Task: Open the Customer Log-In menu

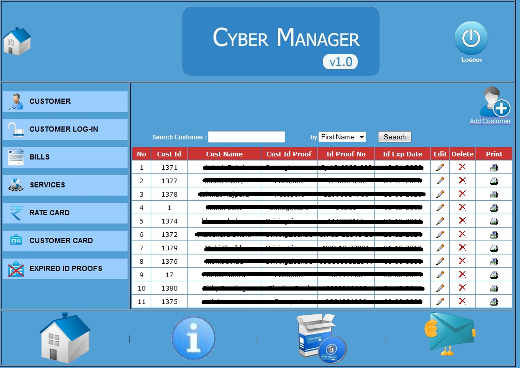Action: click(x=65, y=129)
